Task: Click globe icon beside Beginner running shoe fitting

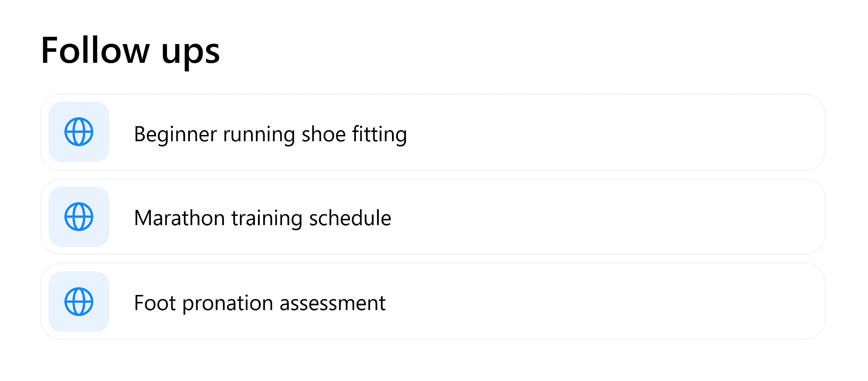Action: coord(79,132)
